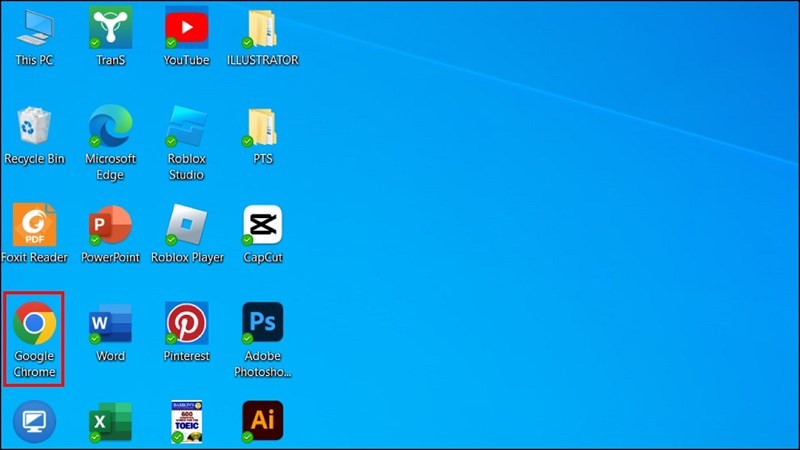This screenshot has height=450, width=800.
Task: Select the This PC desktop icon
Action: pyautogui.click(x=34, y=28)
